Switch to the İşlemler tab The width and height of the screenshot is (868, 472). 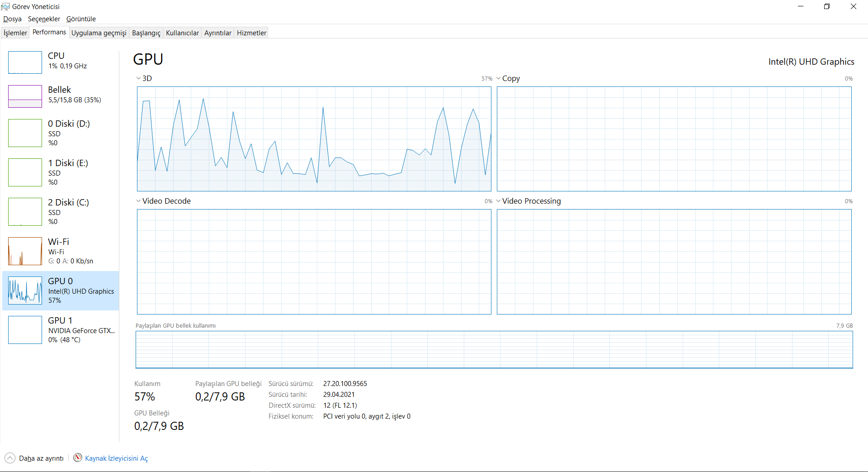tap(15, 33)
